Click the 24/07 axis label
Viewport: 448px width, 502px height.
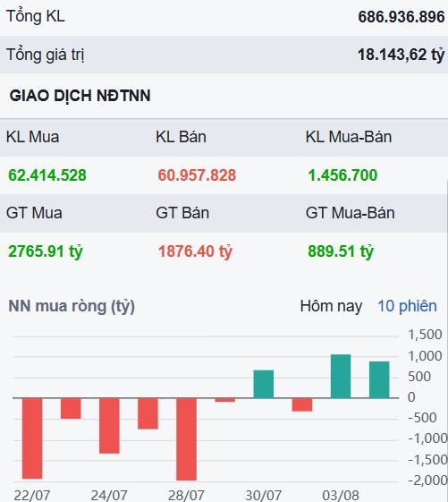109,495
